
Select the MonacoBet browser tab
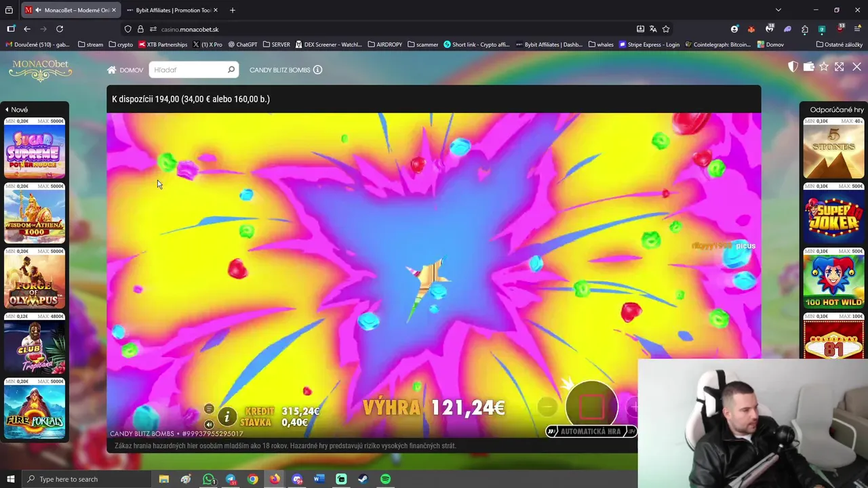coord(71,10)
